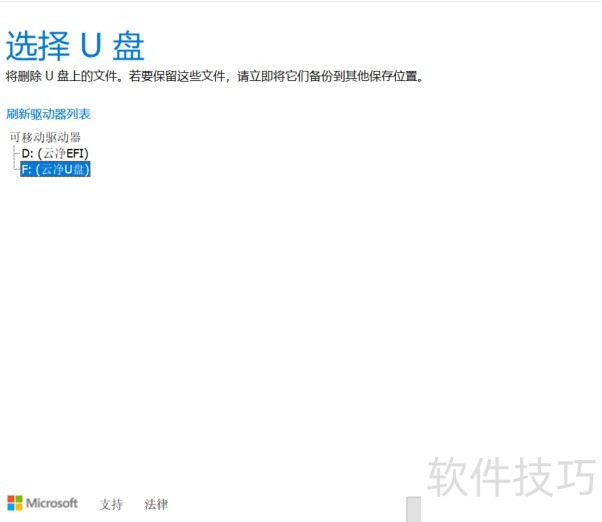Click the drive letter D: in list
Viewport: 602px width, 522px height.
(x=27, y=153)
